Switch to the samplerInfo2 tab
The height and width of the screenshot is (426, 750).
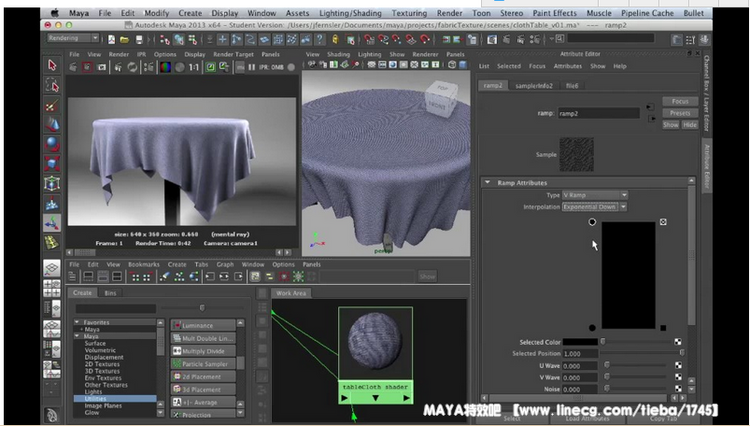[x=534, y=86]
